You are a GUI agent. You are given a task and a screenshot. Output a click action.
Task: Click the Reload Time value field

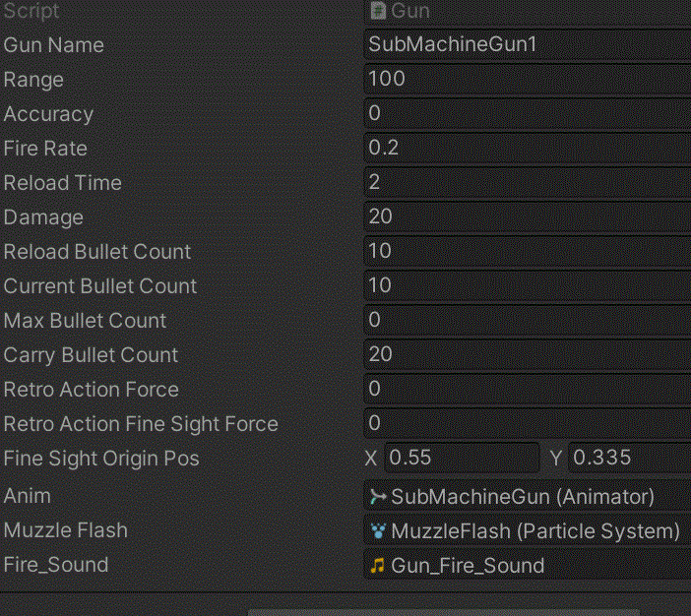(x=528, y=182)
